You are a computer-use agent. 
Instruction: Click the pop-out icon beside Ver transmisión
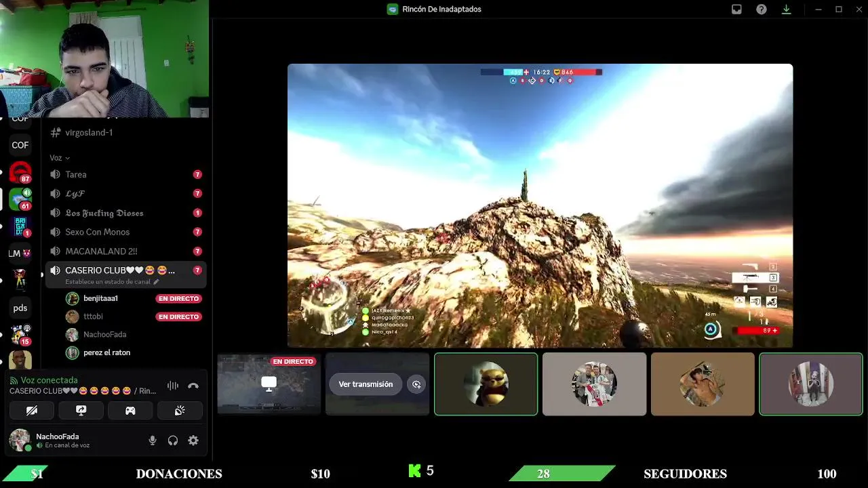click(x=416, y=384)
